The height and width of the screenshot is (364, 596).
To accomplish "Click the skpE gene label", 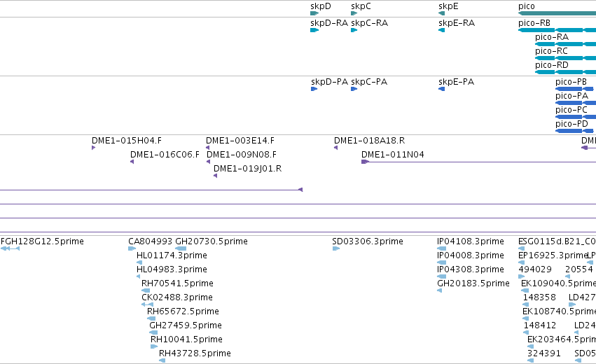I will pos(448,6).
